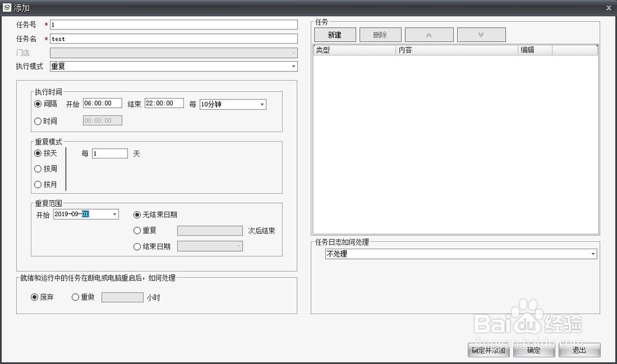The width and height of the screenshot is (617, 364).
Task: Choose 按周 repeat mode
Action: tap(38, 169)
